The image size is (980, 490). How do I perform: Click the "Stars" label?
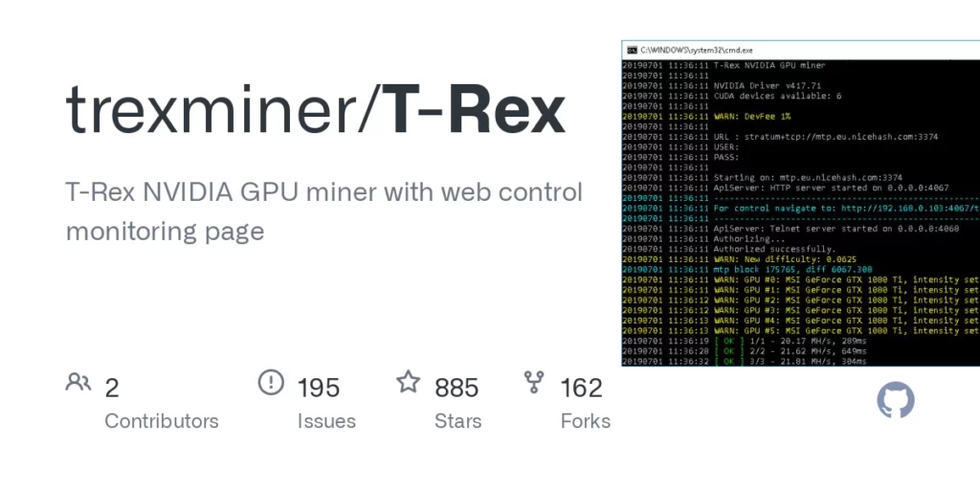pyautogui.click(x=458, y=421)
